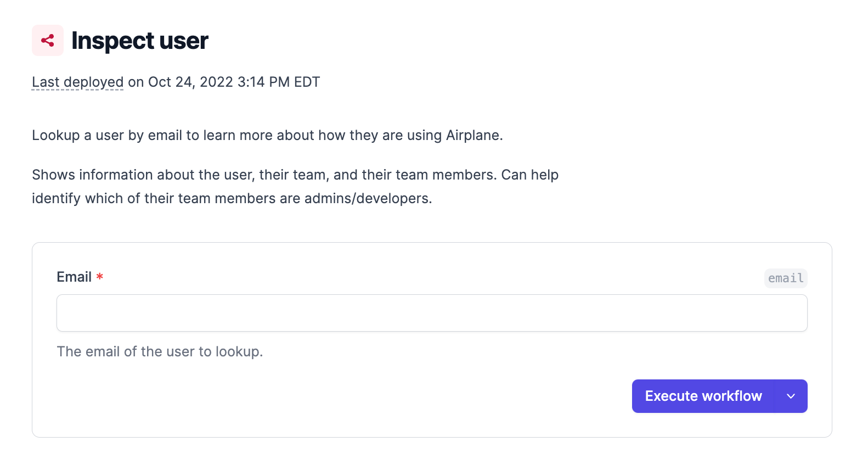Click the 'Oct 24, 2022 3:14 PM EDT' timestamp

(234, 82)
